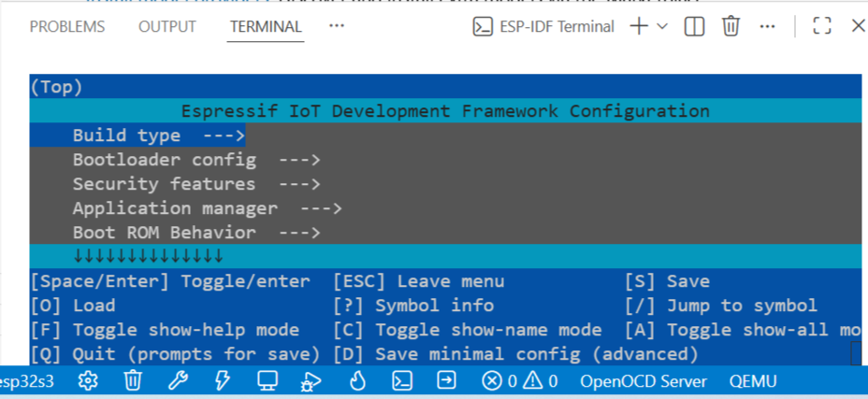Run build, flash and monitor flame icon
The width and height of the screenshot is (868, 399).
point(357,380)
